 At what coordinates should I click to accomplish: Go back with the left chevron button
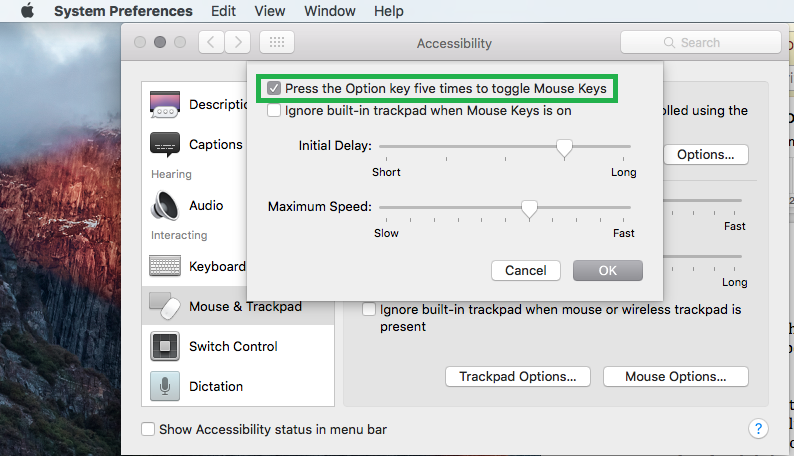coord(211,43)
